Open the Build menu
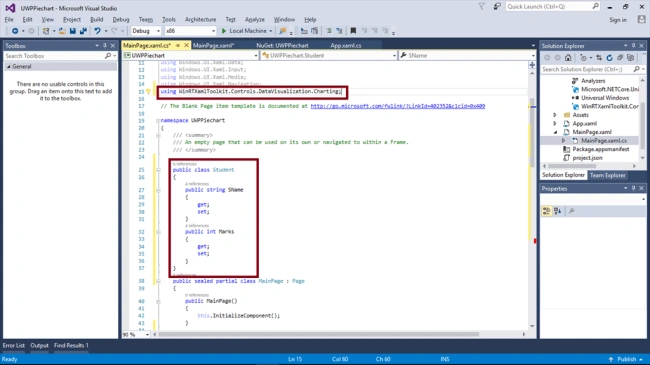Viewport: 650px width, 365px height. point(97,19)
